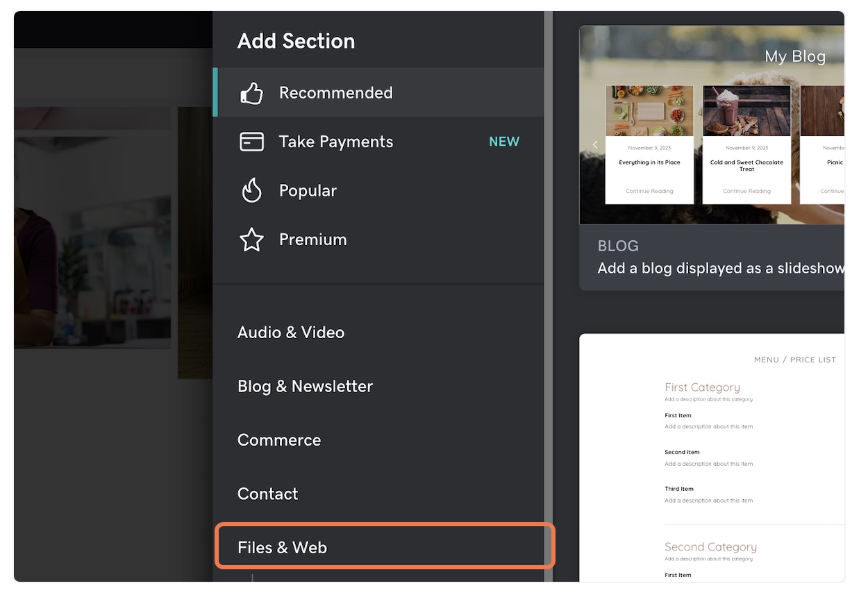Open the Audio & Video category

pyautogui.click(x=291, y=333)
